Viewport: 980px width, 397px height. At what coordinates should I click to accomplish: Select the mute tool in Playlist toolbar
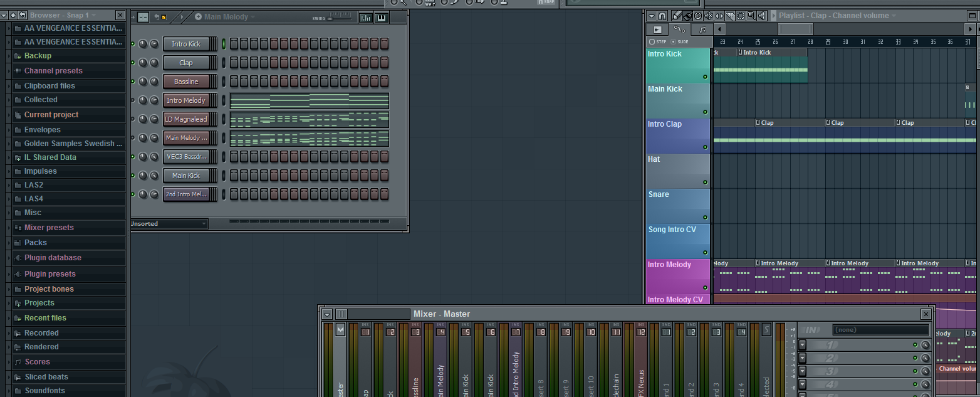709,16
